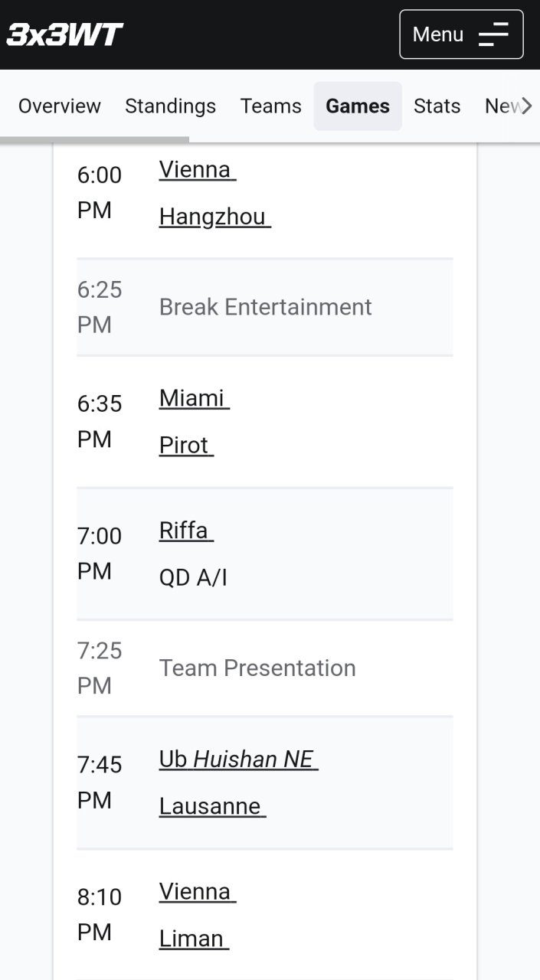540x980 pixels.
Task: Click the 3x3WT logo
Action: click(65, 34)
